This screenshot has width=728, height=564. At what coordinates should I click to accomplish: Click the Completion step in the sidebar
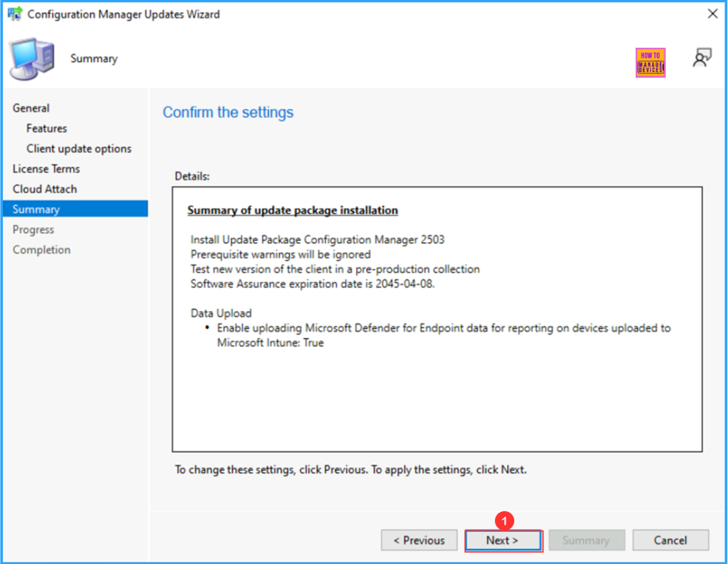(41, 249)
